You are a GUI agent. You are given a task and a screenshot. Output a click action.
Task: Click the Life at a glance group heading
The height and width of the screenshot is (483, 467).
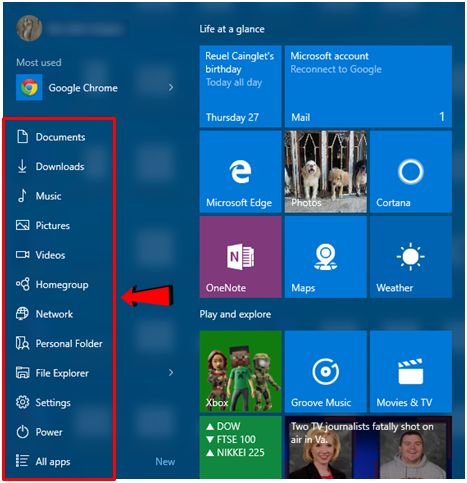232,29
